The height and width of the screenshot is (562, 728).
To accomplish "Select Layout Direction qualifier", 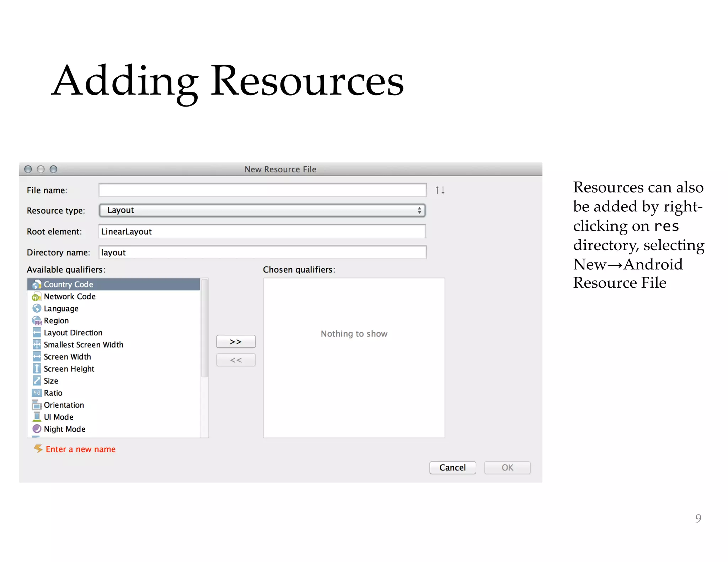I will click(x=114, y=333).
